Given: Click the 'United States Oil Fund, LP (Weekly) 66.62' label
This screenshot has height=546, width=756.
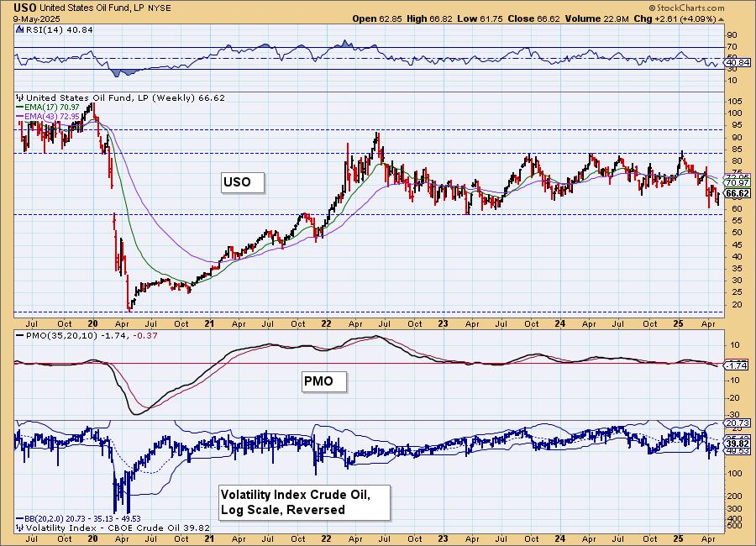Looking at the screenshot, I should (x=125, y=98).
